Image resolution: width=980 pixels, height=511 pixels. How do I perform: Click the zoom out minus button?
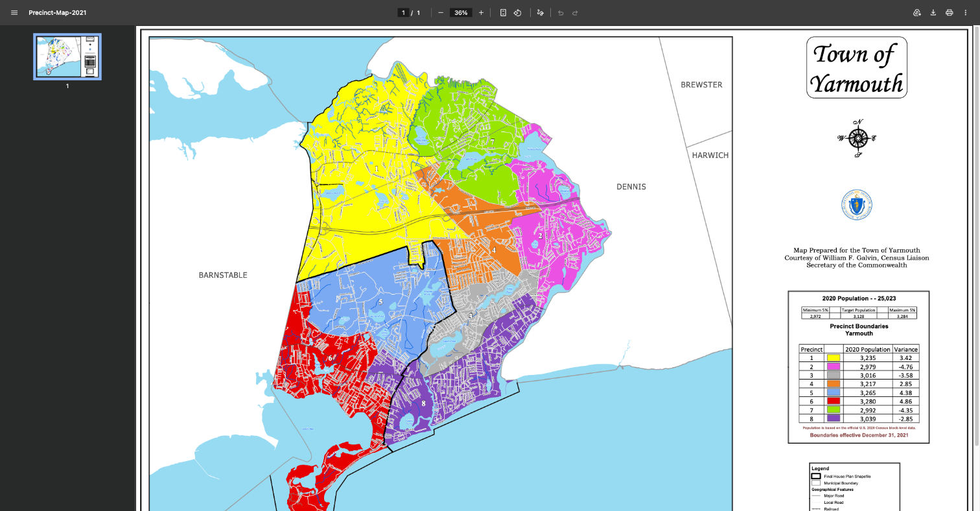click(x=441, y=12)
